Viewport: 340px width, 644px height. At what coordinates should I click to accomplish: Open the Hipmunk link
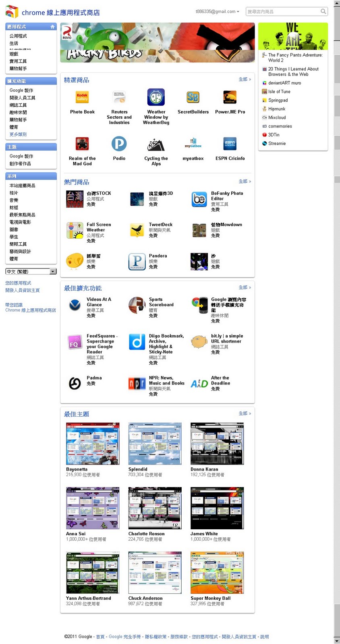[x=277, y=109]
